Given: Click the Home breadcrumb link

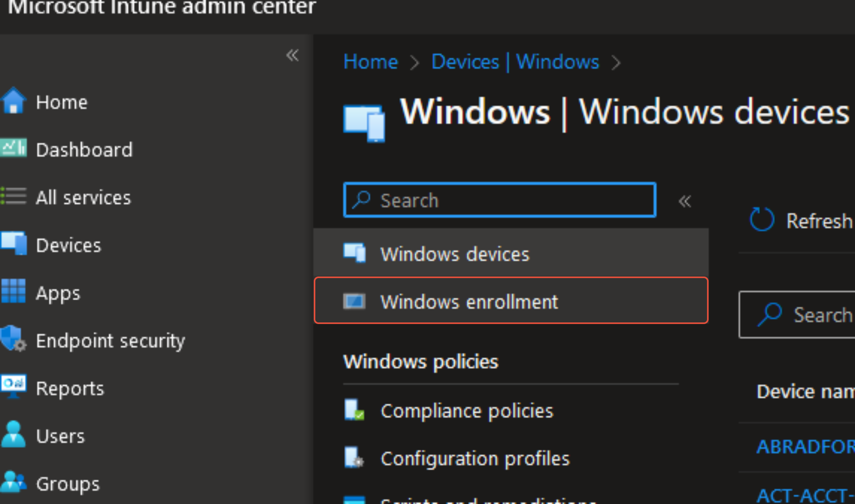Looking at the screenshot, I should [370, 62].
